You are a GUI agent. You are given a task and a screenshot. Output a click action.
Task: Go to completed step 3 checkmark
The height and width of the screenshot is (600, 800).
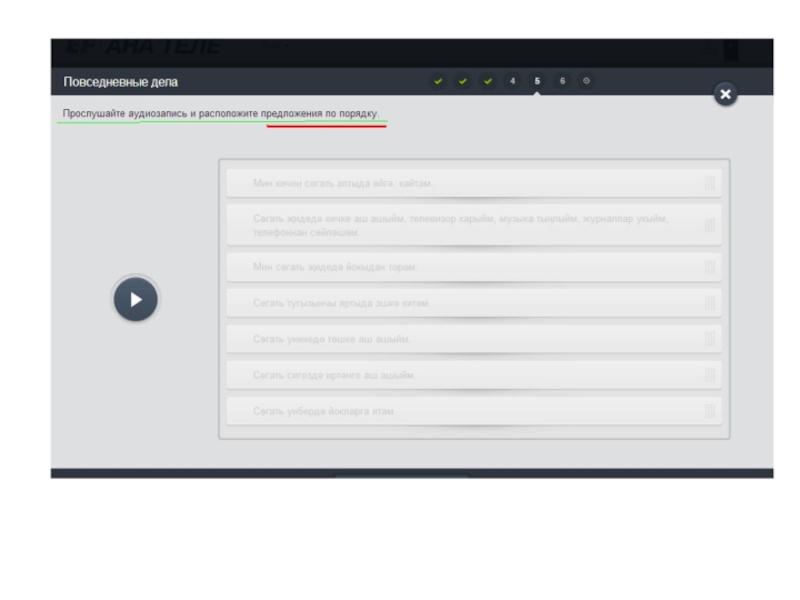point(488,81)
